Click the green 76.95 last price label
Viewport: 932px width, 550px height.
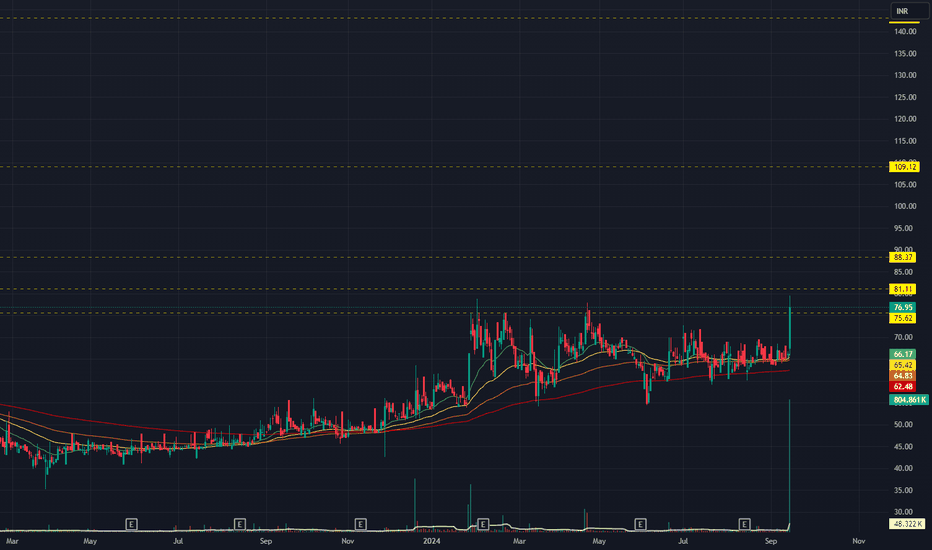pos(902,307)
